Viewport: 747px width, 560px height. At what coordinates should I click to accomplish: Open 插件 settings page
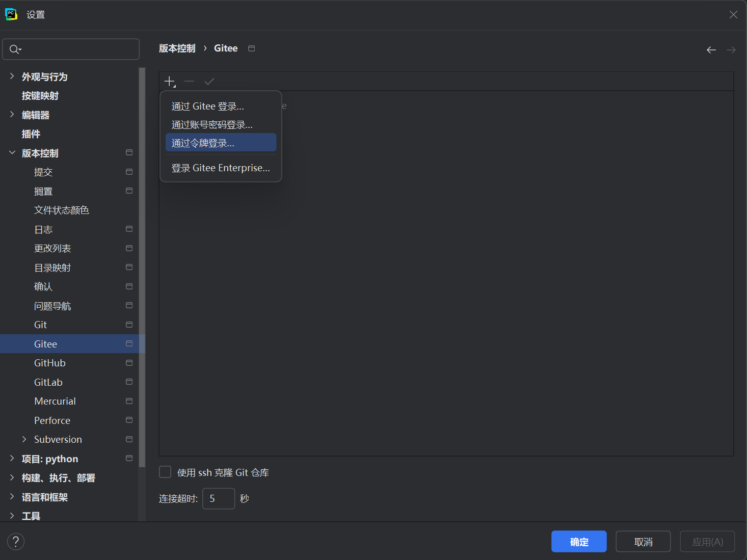[31, 134]
